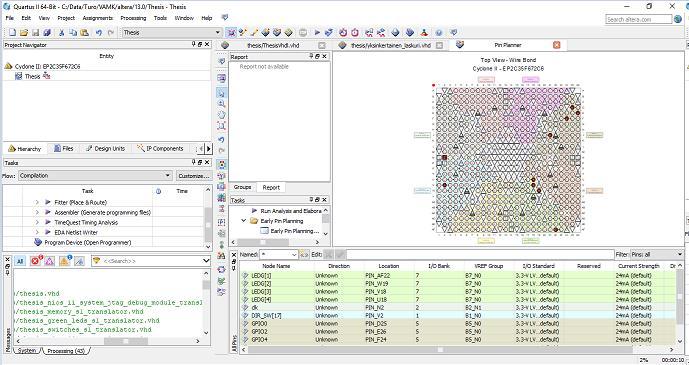Open the Programmer icon beside Program Device task

click(38, 242)
